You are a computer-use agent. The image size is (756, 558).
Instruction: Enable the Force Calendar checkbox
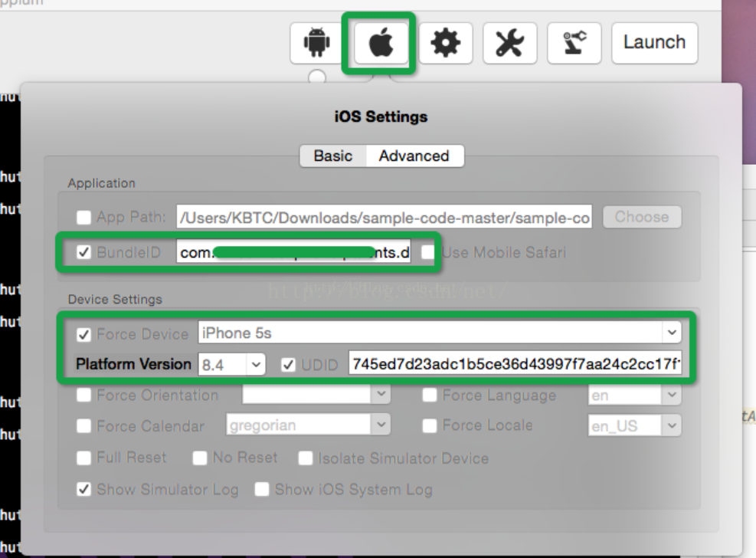coord(84,426)
